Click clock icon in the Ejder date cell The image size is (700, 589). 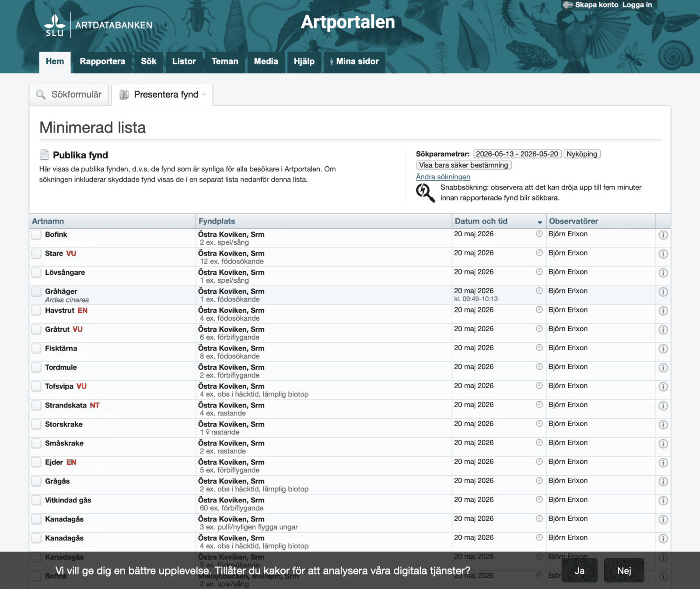coord(539,461)
